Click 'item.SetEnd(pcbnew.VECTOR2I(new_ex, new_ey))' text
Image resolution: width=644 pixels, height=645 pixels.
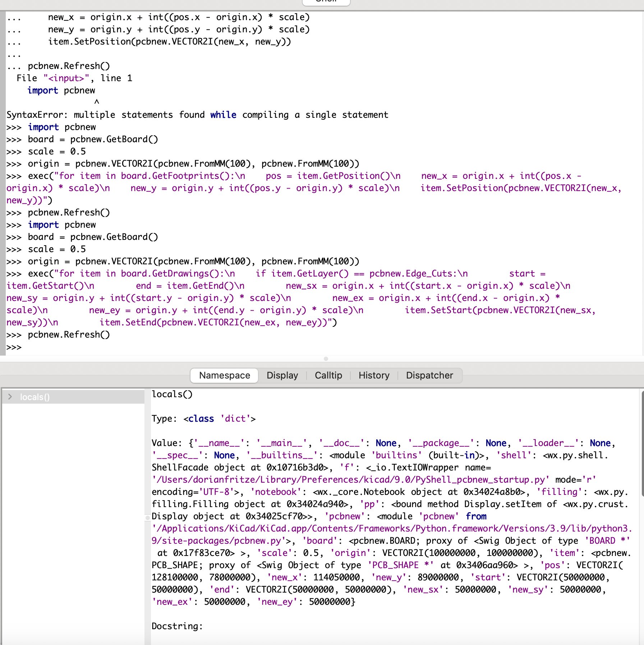[x=213, y=322]
